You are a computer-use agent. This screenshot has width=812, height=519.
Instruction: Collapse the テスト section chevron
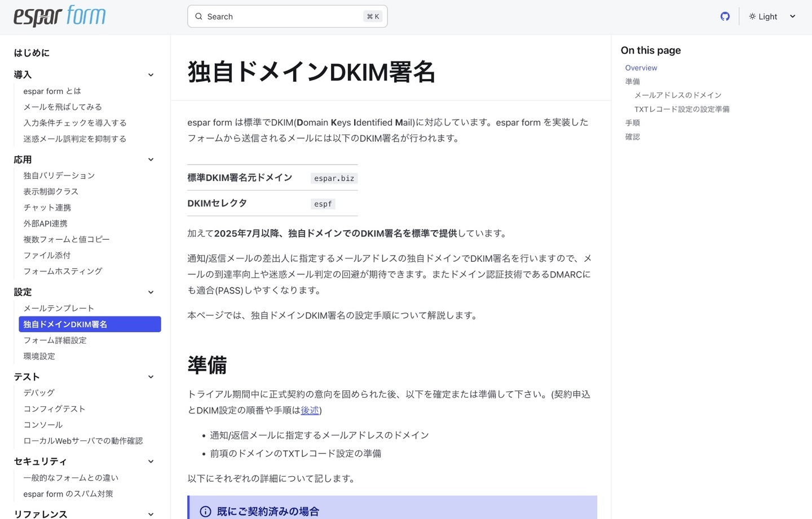[x=151, y=377]
